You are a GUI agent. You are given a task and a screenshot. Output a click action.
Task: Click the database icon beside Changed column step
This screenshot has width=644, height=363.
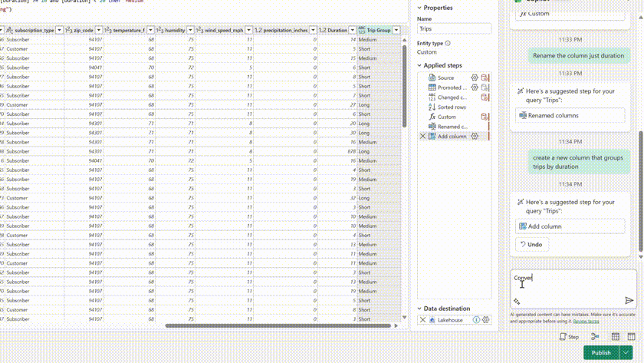pyautogui.click(x=485, y=97)
